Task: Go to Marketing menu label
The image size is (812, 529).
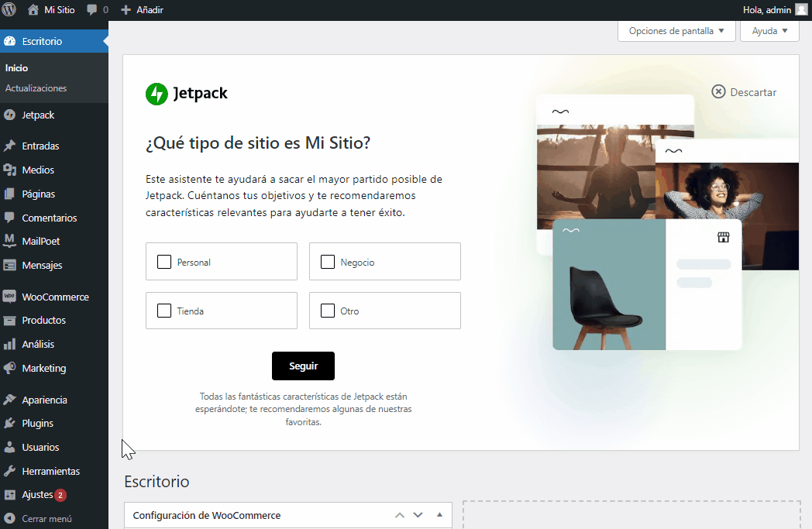Action: click(44, 368)
